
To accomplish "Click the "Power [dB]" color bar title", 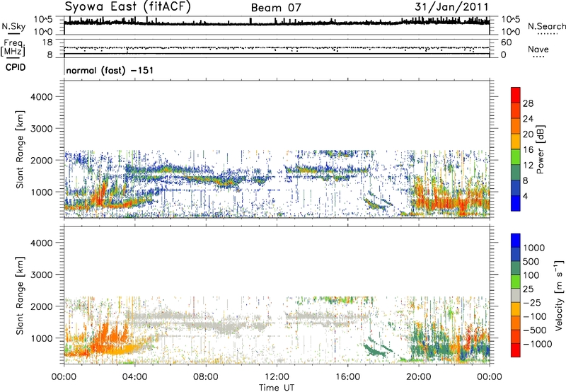I will tap(541, 149).
